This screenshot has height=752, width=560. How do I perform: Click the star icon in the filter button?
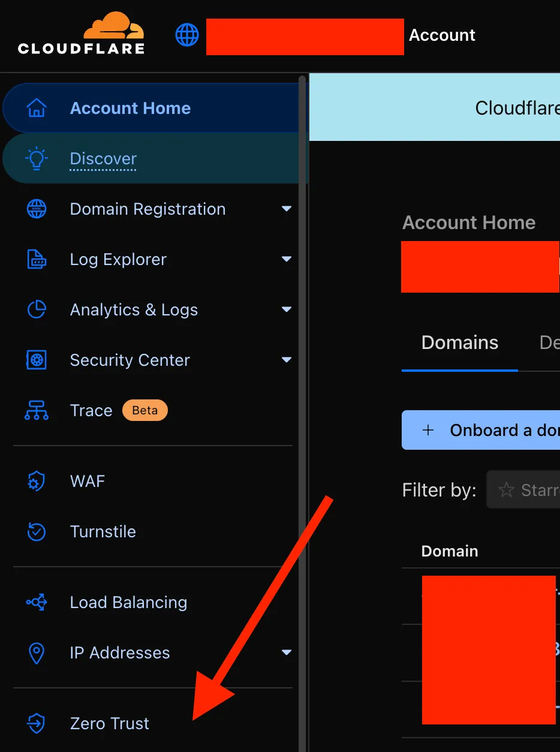pos(507,490)
